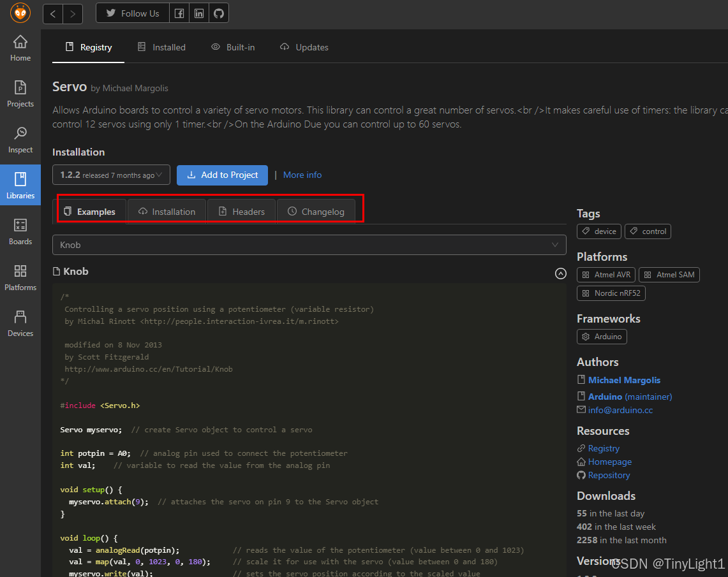Switch to the Built-in tab
This screenshot has width=728, height=577.
point(233,47)
